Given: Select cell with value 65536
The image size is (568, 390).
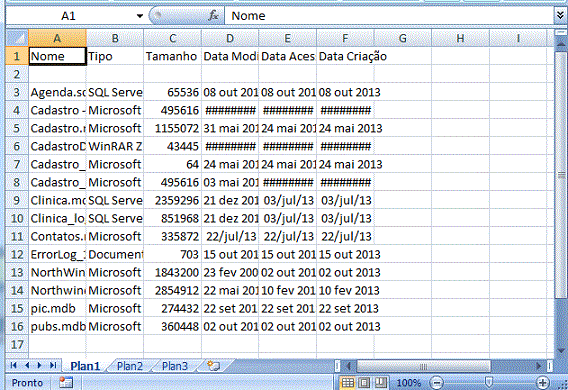Looking at the screenshot, I should click(x=172, y=92).
